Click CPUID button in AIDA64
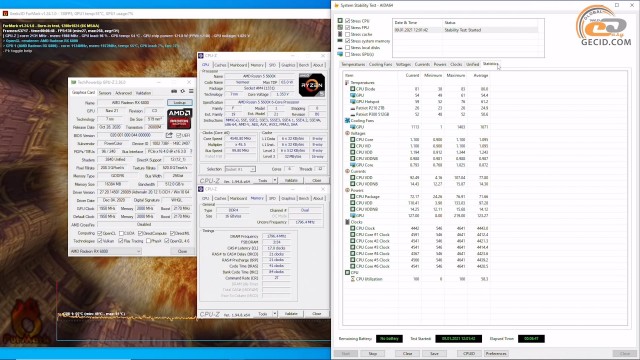Screen dimensions: 640x360 coord(469,353)
